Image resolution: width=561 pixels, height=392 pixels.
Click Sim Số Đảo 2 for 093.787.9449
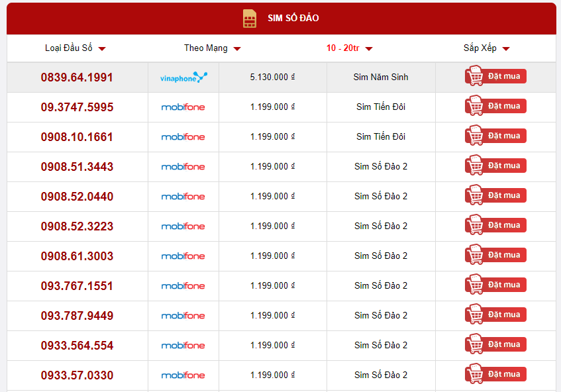coord(381,315)
